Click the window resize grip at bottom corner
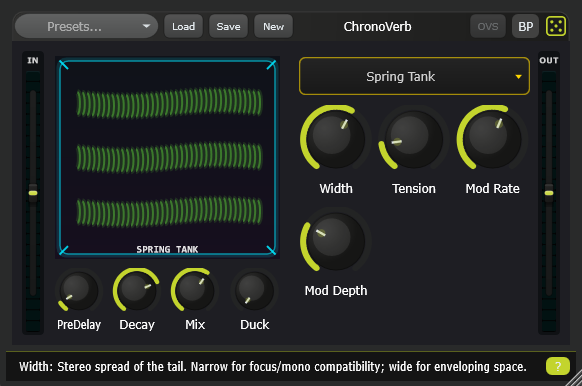Viewport: 582px width, 386px height. tap(574, 378)
